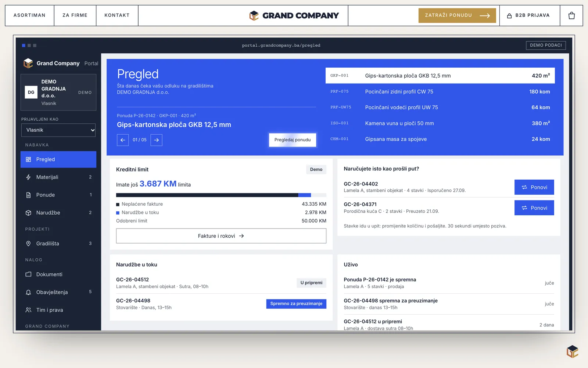Open the shopping bag cart icon

[x=571, y=15]
